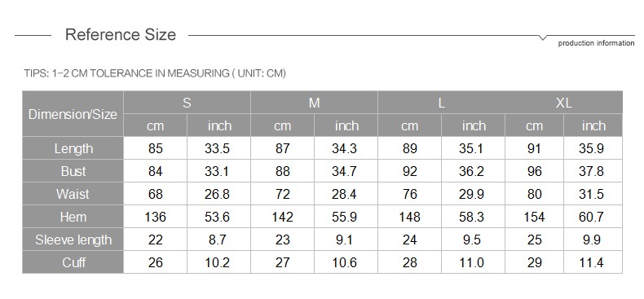Select the Length row label
Viewport: 644px width, 299px height.
(x=73, y=148)
